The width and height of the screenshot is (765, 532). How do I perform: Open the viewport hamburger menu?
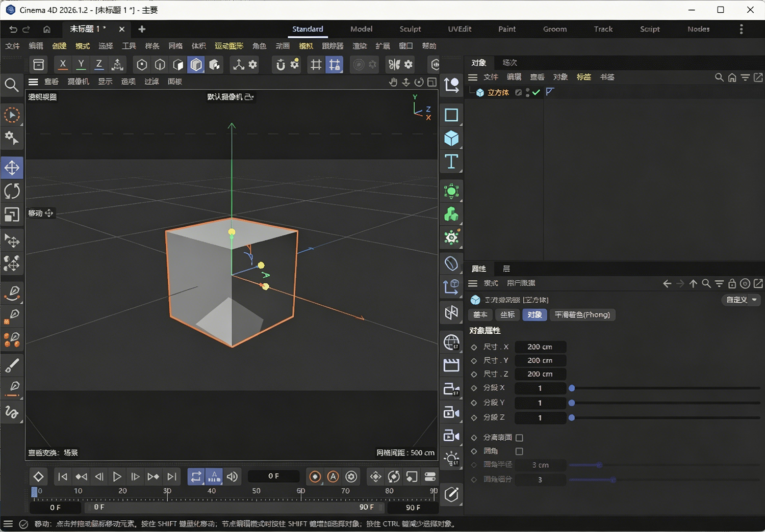(34, 82)
